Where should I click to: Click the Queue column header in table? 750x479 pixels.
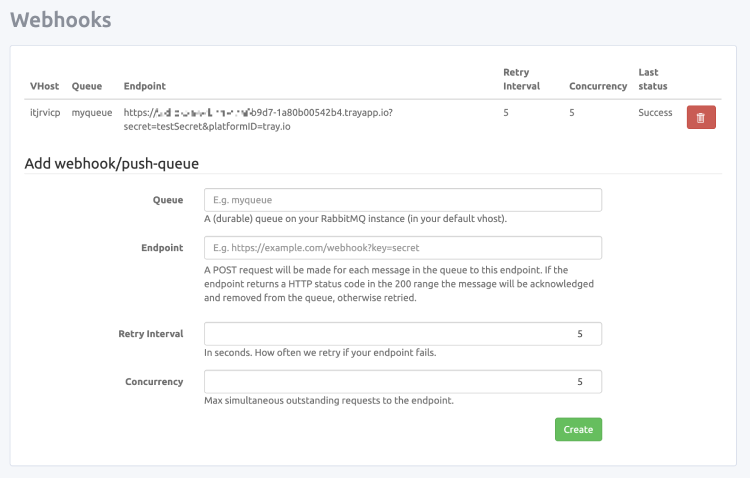[87, 86]
